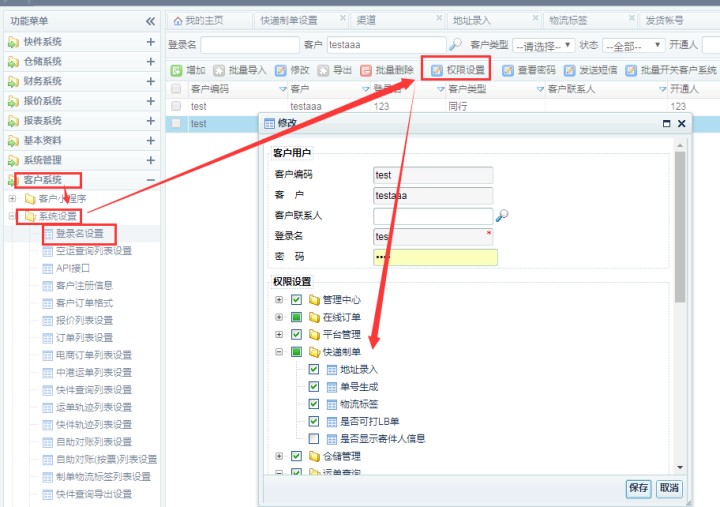This screenshot has width=720, height=507.
Task: Click the 快件系统 menu icon
Action: point(13,42)
